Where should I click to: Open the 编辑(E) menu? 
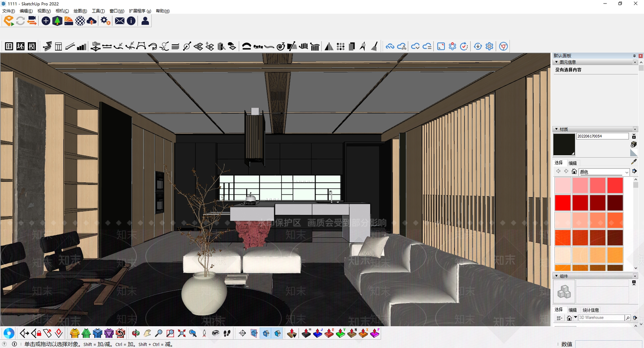(x=26, y=11)
